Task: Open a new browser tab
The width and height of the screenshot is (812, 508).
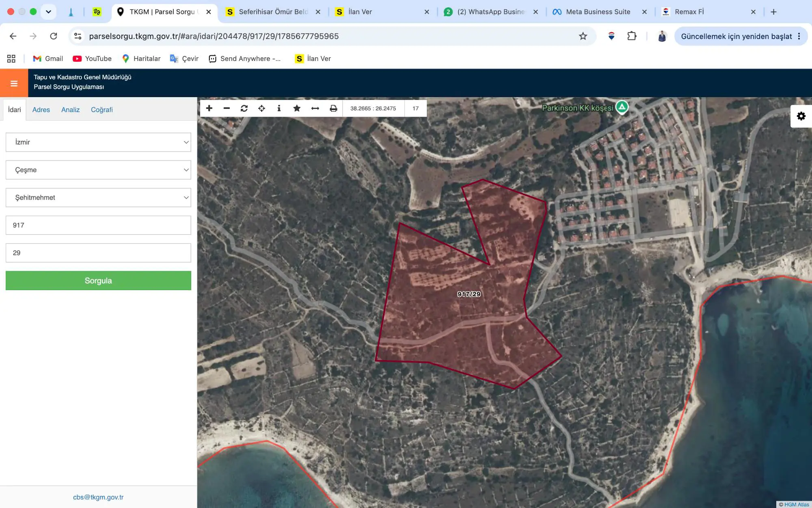Action: (773, 12)
